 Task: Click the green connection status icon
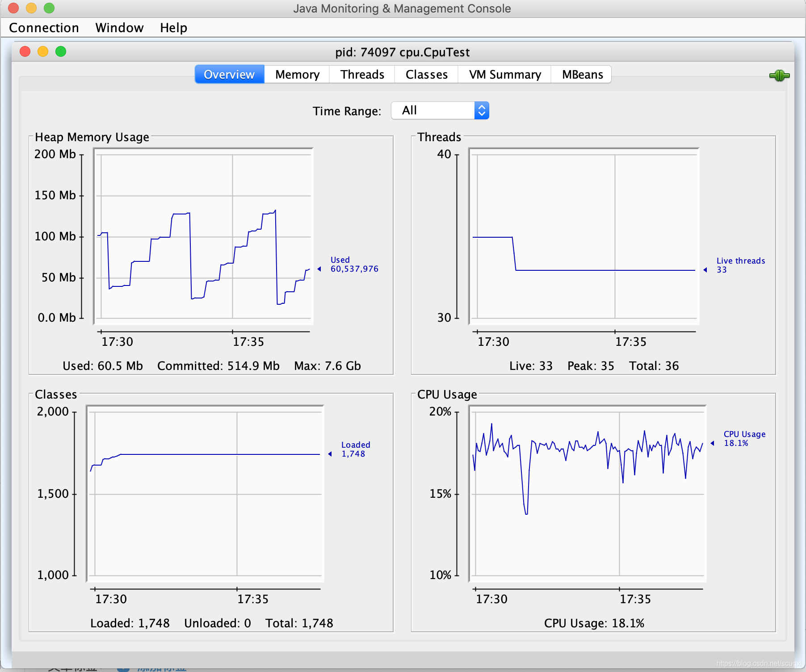pos(779,76)
